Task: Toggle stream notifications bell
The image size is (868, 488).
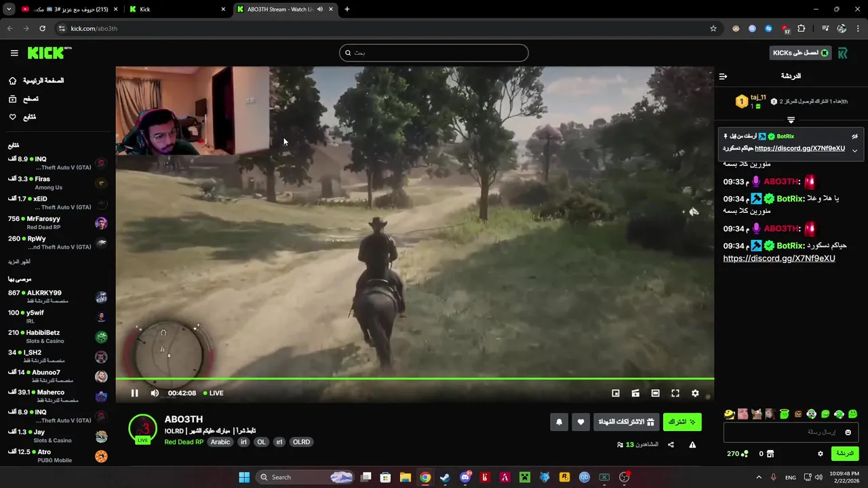Action: point(559,422)
